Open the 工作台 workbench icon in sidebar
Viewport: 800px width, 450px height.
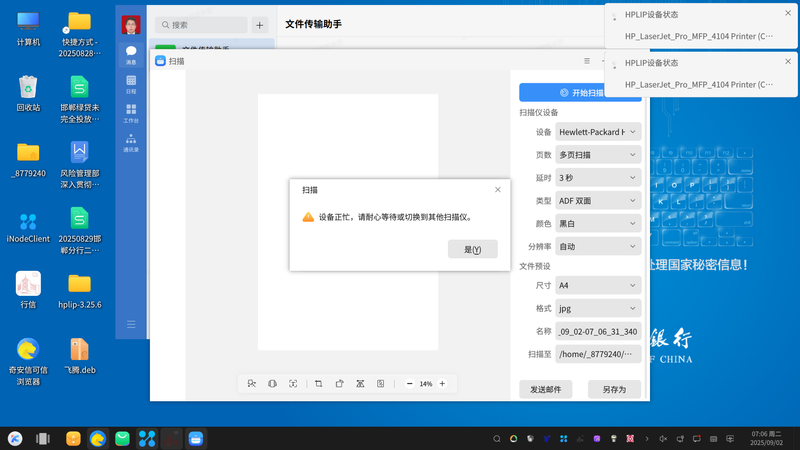(131, 113)
